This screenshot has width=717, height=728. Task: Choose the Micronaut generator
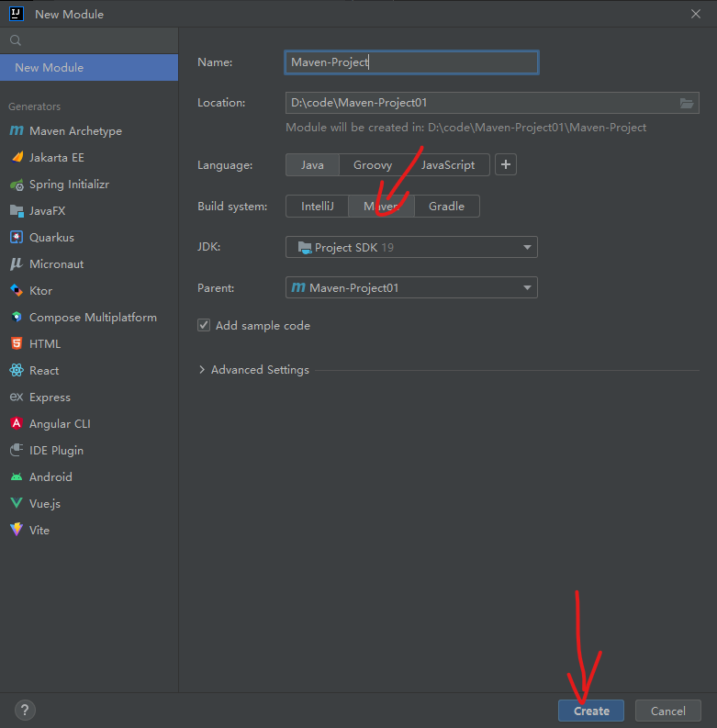pyautogui.click(x=89, y=264)
